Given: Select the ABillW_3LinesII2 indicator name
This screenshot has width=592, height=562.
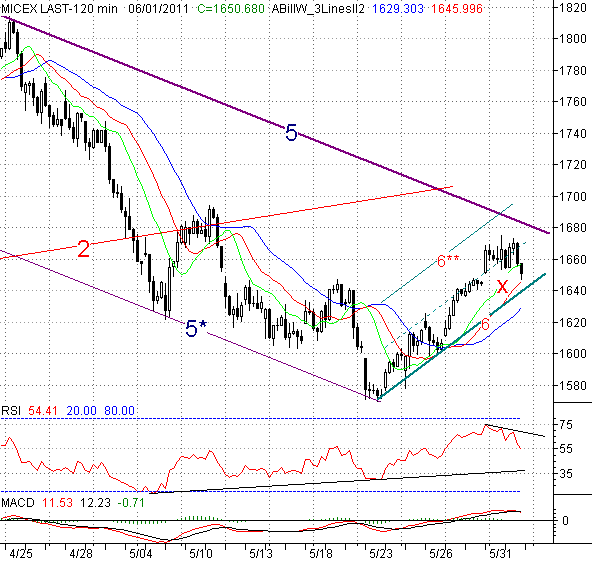Looking at the screenshot, I should (x=318, y=8).
